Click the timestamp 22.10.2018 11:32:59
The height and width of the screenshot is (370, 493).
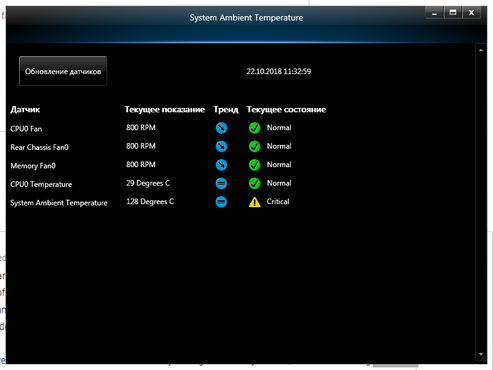[x=279, y=71]
